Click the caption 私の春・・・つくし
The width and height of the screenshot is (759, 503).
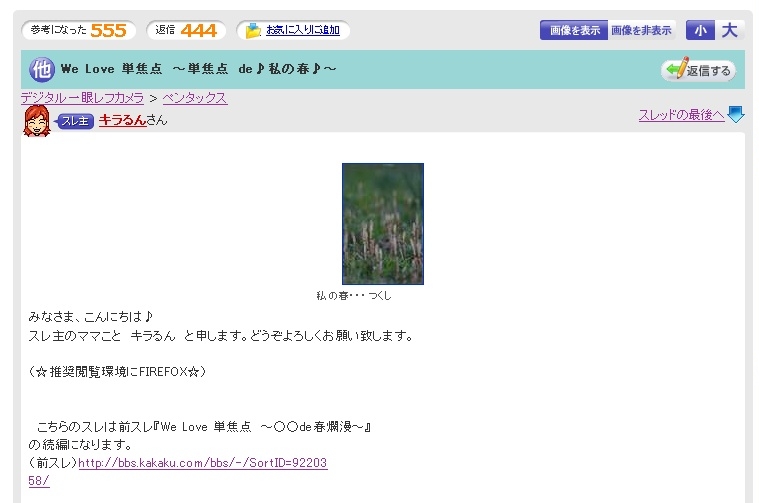(x=354, y=296)
